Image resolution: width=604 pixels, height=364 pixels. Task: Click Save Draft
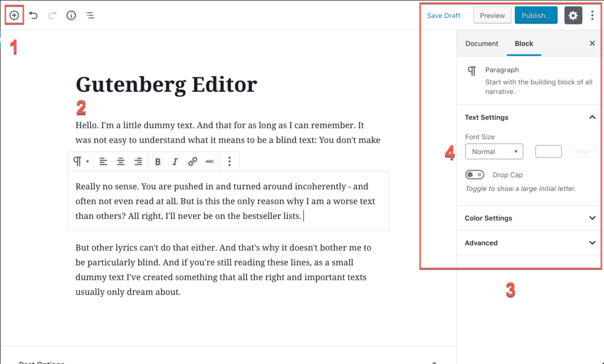tap(444, 15)
